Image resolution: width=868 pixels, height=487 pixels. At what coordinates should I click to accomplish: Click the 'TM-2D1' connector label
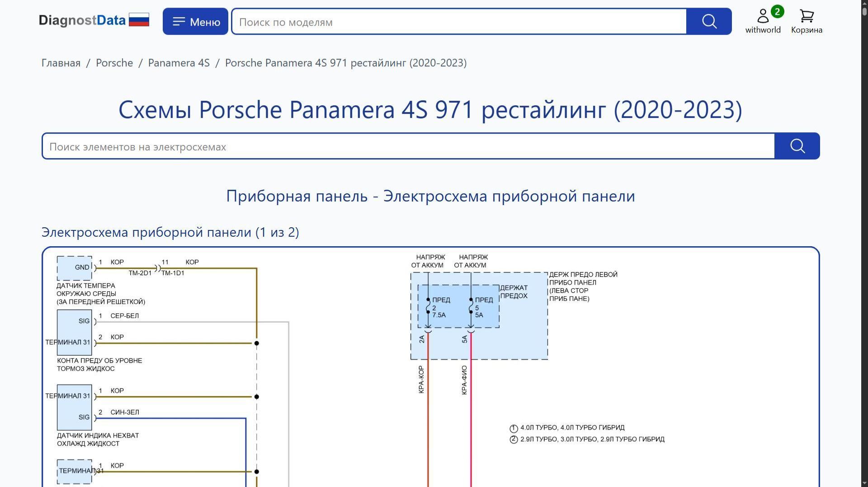[x=140, y=273]
